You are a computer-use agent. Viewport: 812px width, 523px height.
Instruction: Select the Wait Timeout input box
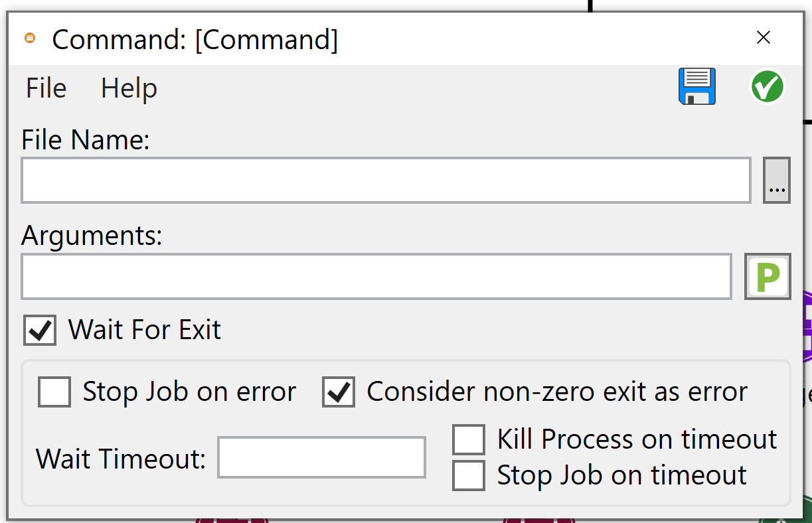point(321,457)
